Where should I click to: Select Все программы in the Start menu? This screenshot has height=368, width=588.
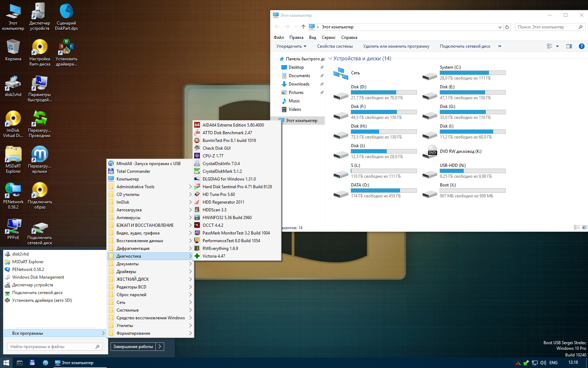(x=55, y=333)
